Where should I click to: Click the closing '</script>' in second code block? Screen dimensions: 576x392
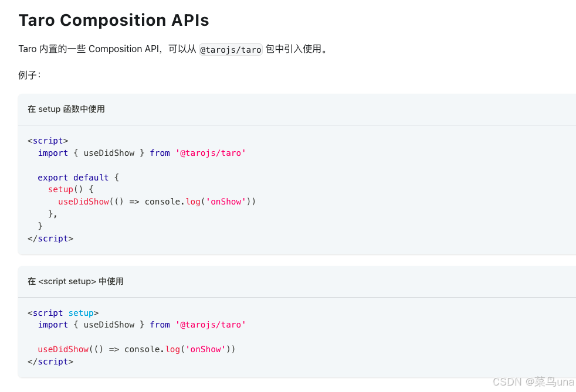click(50, 362)
